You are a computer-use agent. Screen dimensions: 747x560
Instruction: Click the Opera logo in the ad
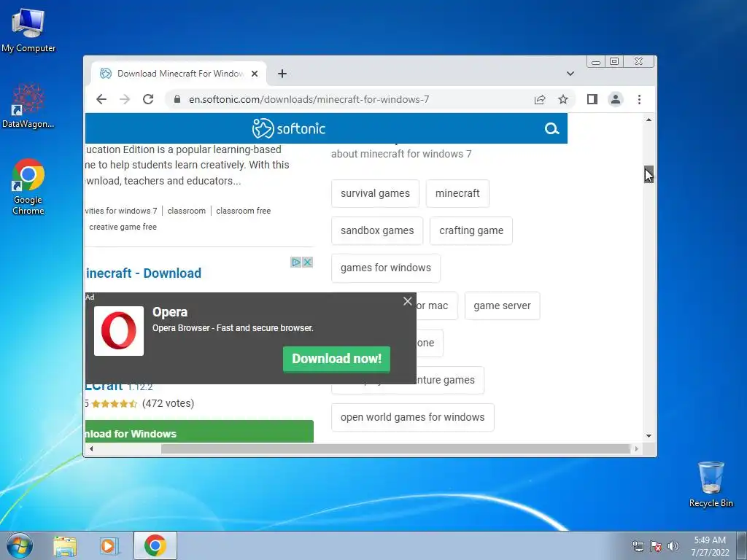click(x=119, y=331)
